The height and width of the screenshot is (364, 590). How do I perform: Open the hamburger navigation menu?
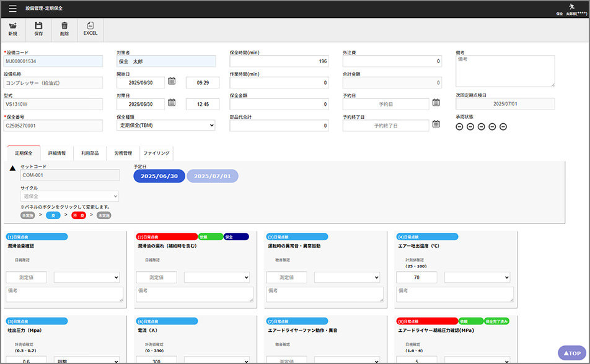(12, 8)
